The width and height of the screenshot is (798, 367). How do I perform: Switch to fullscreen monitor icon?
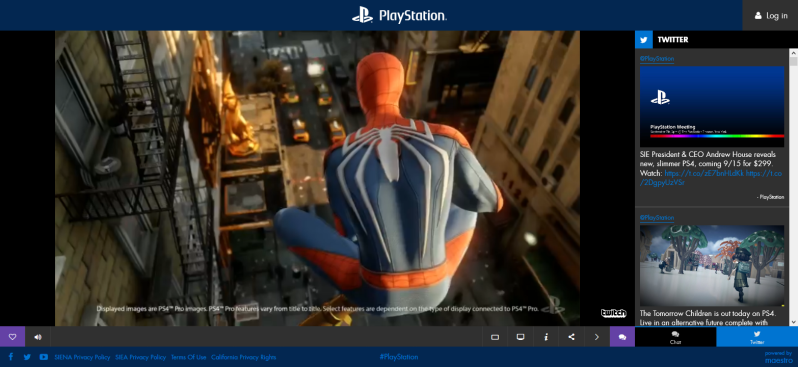(x=520, y=336)
